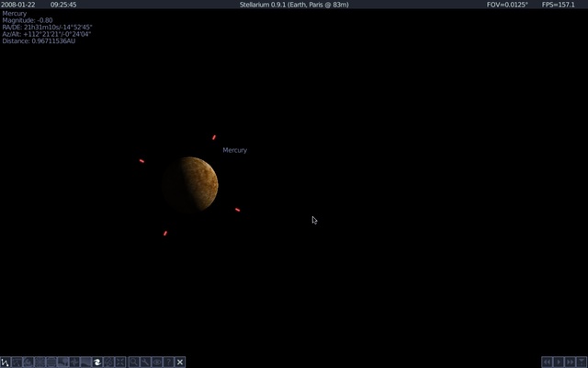Viewport: 588px width, 368px height.
Task: Toggle night vision eye mode
Action: pyautogui.click(x=157, y=362)
